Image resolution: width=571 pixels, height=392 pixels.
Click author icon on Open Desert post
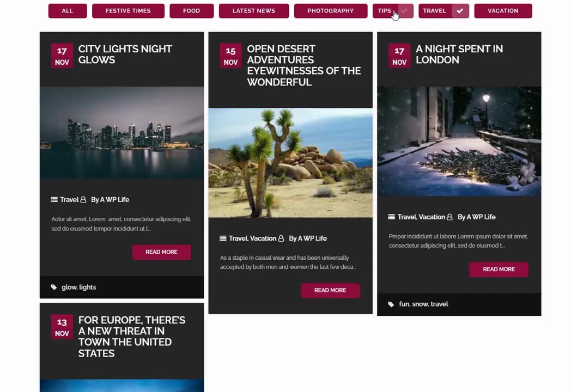(x=281, y=238)
